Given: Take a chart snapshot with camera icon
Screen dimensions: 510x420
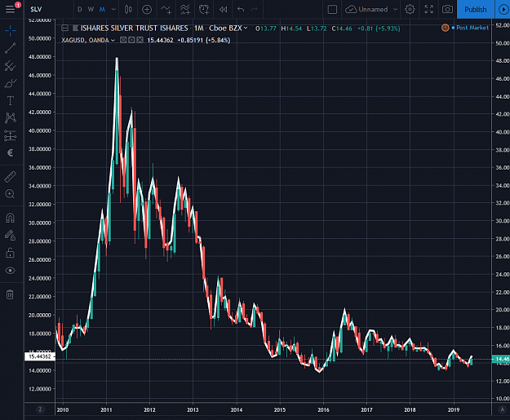Looking at the screenshot, I should tap(447, 10).
